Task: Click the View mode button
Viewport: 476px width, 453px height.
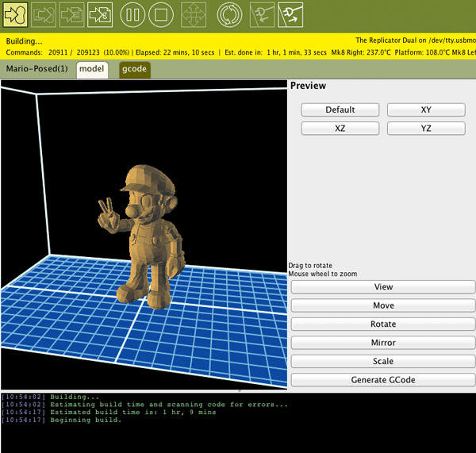Action: pyautogui.click(x=383, y=286)
